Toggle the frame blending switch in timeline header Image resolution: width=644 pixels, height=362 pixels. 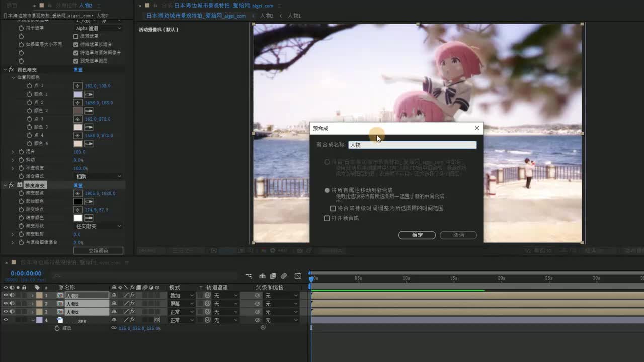pos(273,276)
